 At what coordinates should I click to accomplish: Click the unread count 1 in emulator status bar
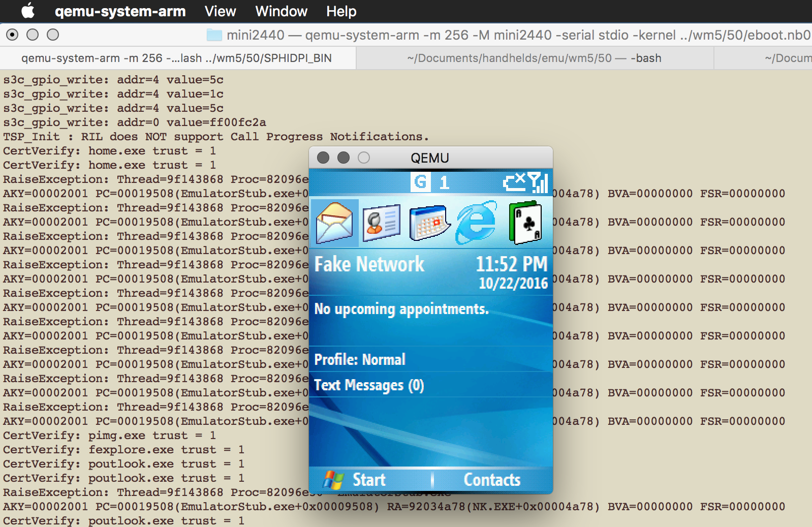tap(444, 182)
